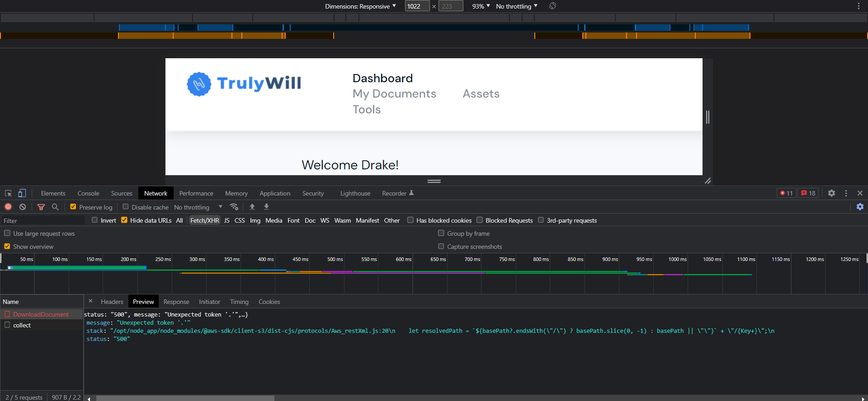Check the Invert filter option
Screen dimensions: 868x401
click(94, 220)
